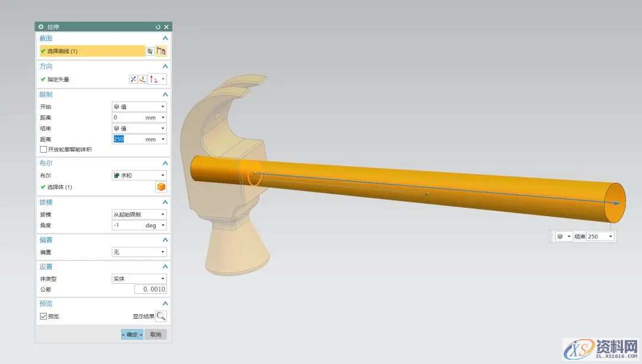Image resolution: width=642 pixels, height=364 pixels.
Task: Click the 取消 button
Action: tap(155, 335)
